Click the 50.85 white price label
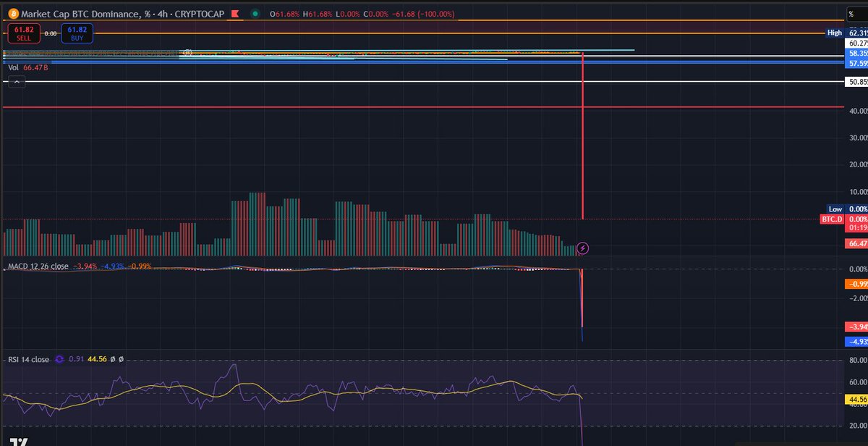The width and height of the screenshot is (868, 446). pyautogui.click(x=856, y=82)
